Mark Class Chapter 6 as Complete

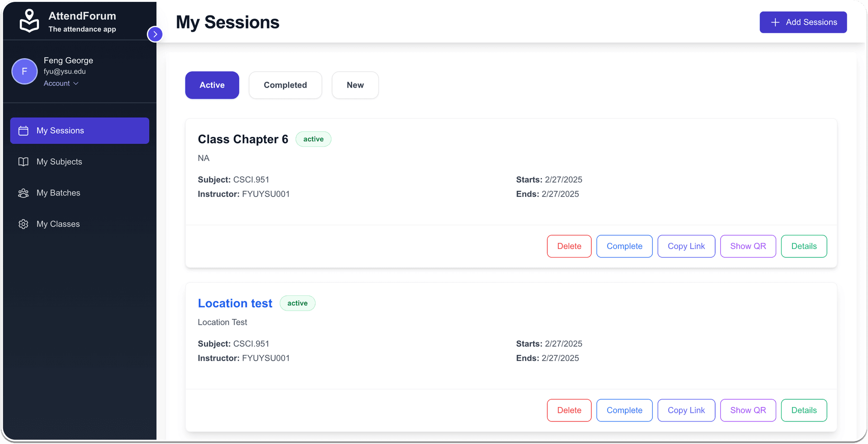624,246
